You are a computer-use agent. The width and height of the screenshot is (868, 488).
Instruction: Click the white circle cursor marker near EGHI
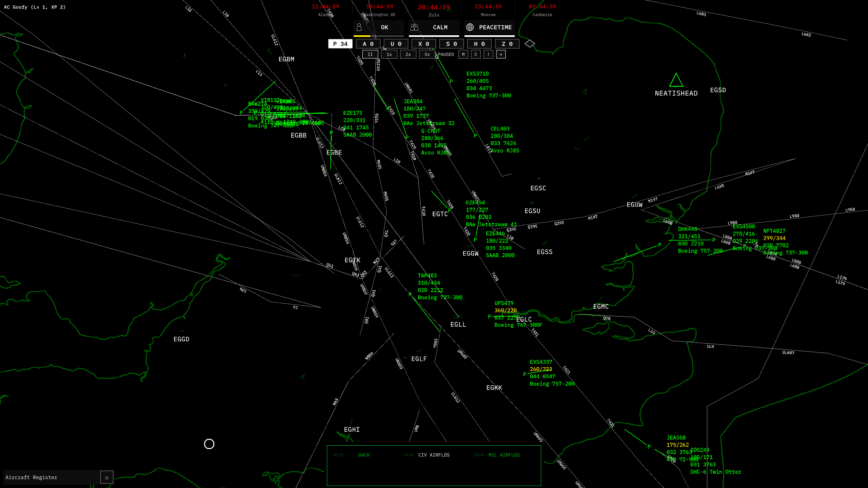[209, 444]
